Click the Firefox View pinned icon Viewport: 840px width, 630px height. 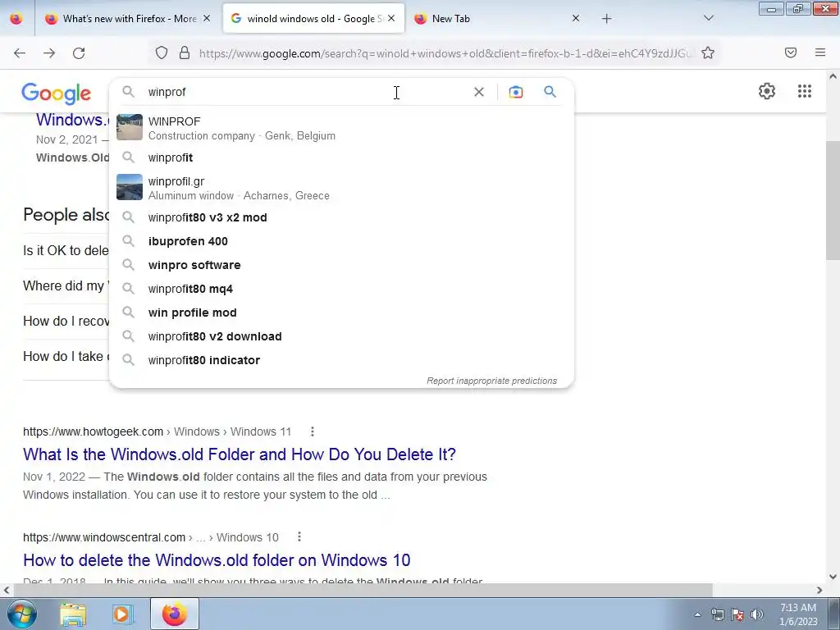coord(16,19)
